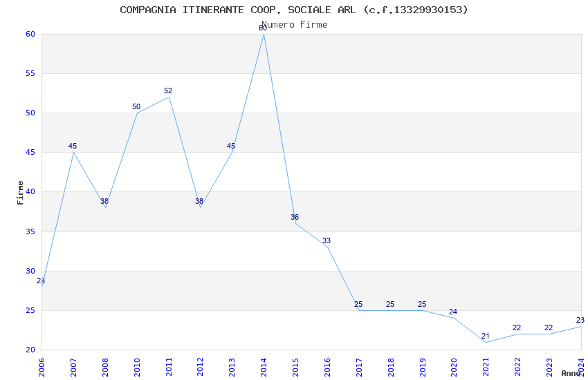
Task: Click the x-axis year label 2008
Action: click(105, 367)
